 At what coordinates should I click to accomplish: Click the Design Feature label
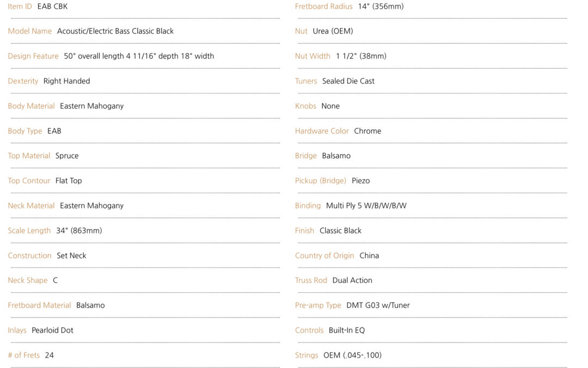(x=33, y=56)
